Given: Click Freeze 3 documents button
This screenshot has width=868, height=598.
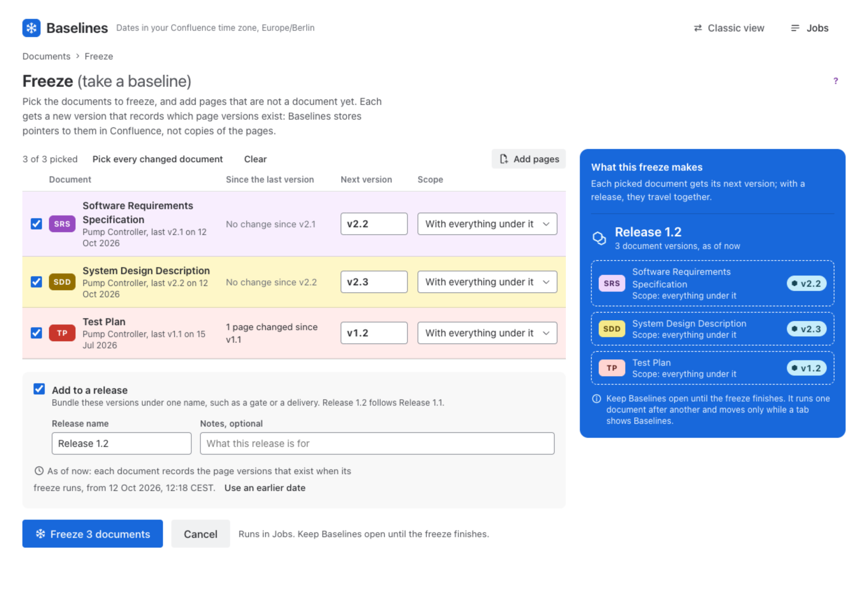Looking at the screenshot, I should (x=93, y=534).
